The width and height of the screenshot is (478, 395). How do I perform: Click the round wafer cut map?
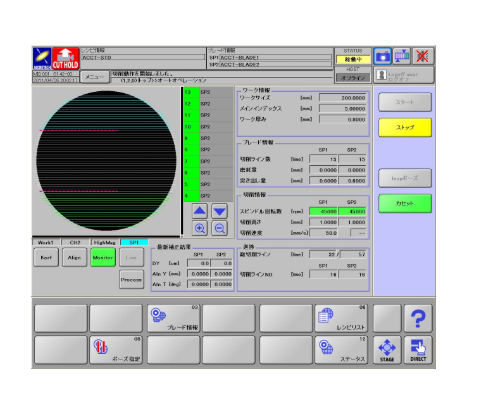click(x=106, y=161)
